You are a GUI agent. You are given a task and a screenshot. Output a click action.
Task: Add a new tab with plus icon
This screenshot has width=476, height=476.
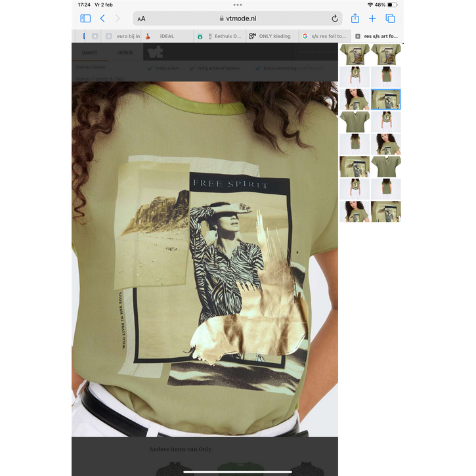click(x=372, y=18)
